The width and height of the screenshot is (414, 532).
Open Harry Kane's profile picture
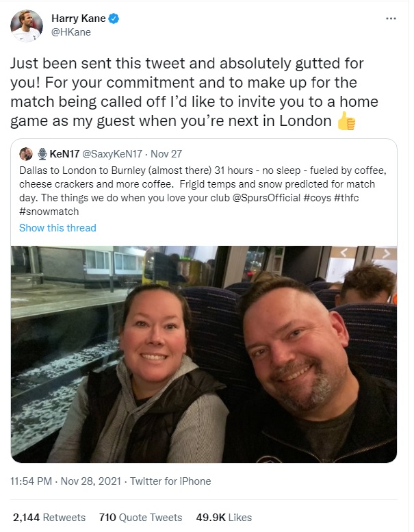click(x=27, y=26)
